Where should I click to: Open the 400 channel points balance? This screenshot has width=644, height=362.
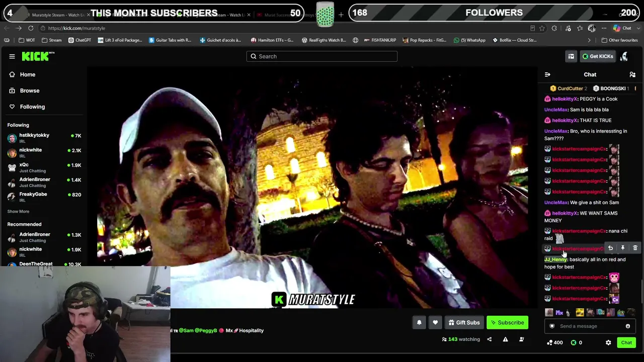[555, 343]
